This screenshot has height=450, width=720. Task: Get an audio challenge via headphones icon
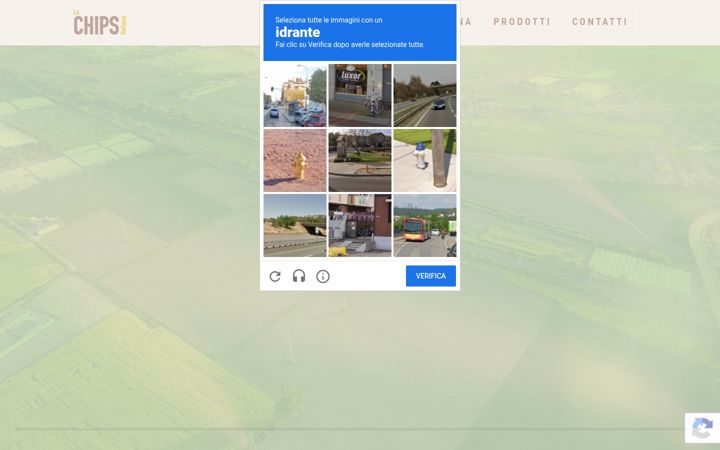tap(299, 276)
